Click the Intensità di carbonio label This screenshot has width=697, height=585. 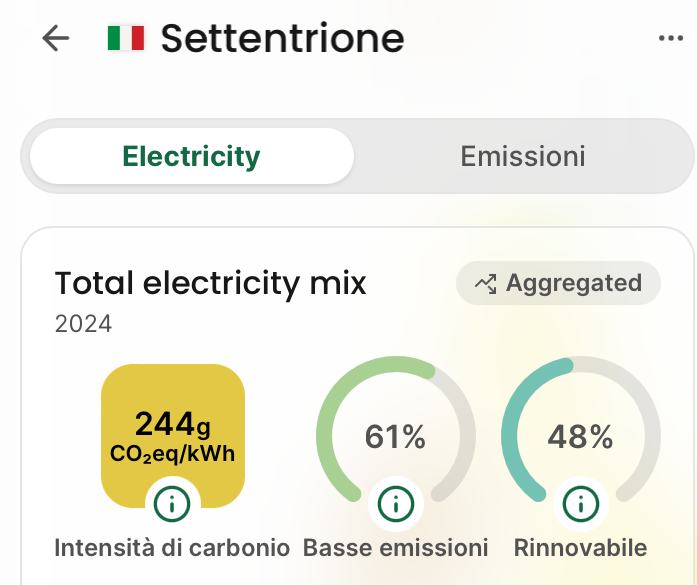172,548
